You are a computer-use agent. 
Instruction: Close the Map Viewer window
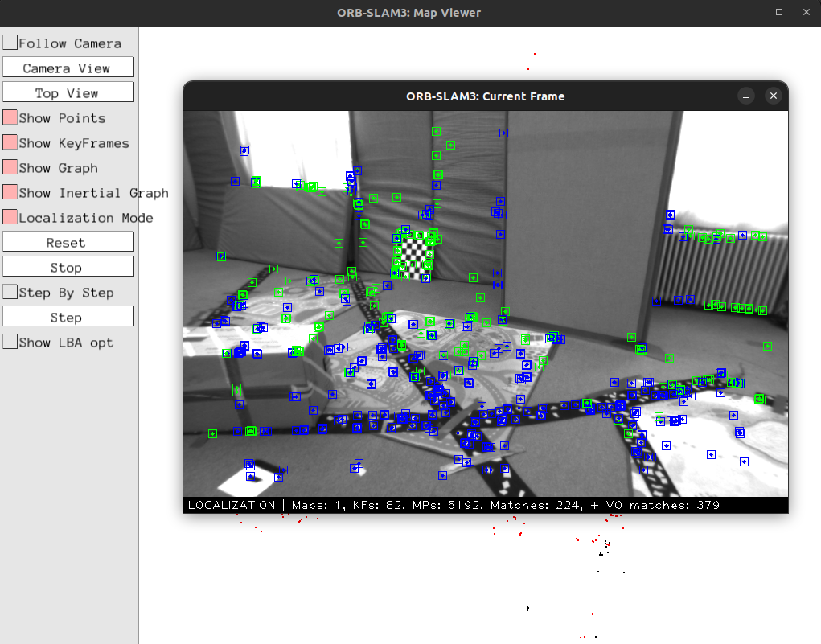coord(807,13)
